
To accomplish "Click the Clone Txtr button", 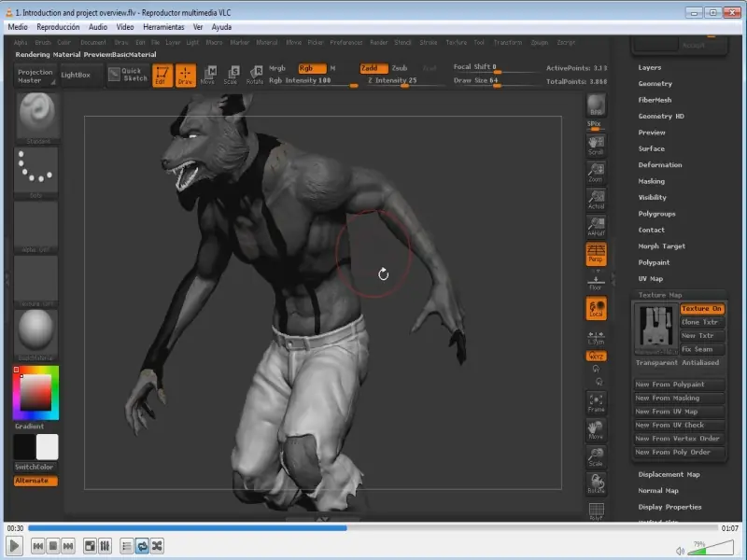I will (x=702, y=322).
